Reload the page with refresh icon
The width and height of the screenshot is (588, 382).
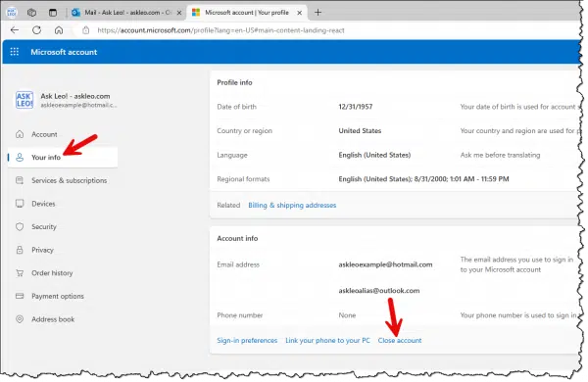36,30
